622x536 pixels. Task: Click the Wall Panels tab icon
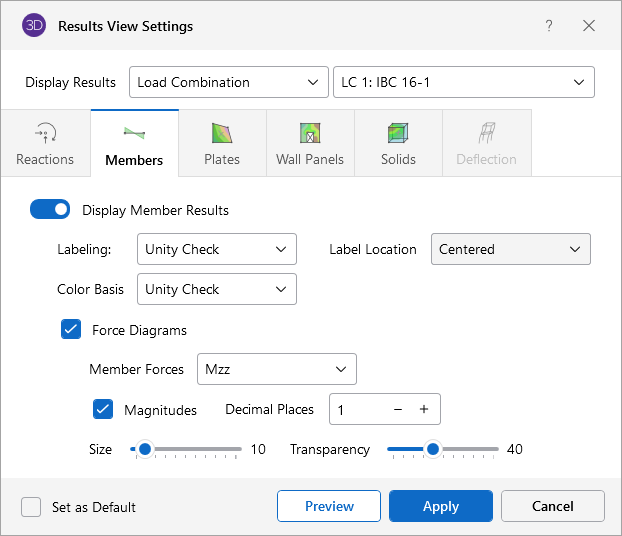point(310,133)
